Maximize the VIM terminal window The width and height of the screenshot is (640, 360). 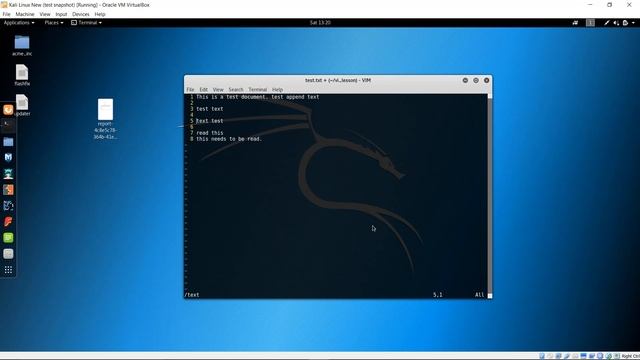point(476,80)
